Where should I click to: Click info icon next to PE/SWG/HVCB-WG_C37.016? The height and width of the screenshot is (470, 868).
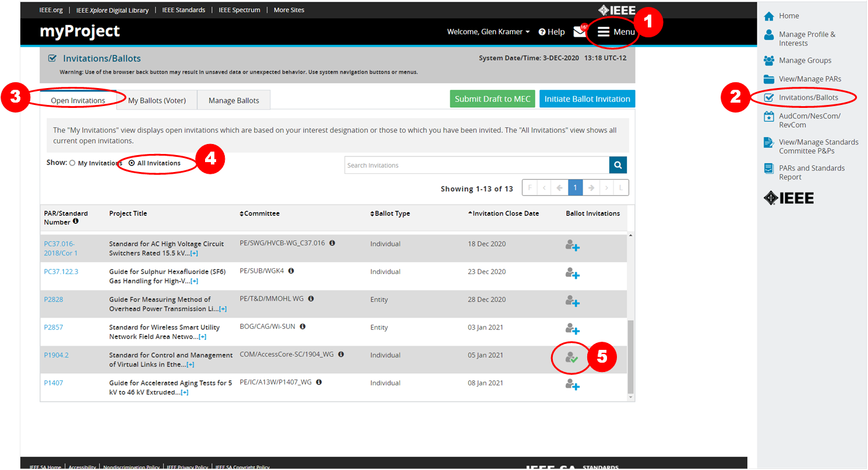coord(332,243)
